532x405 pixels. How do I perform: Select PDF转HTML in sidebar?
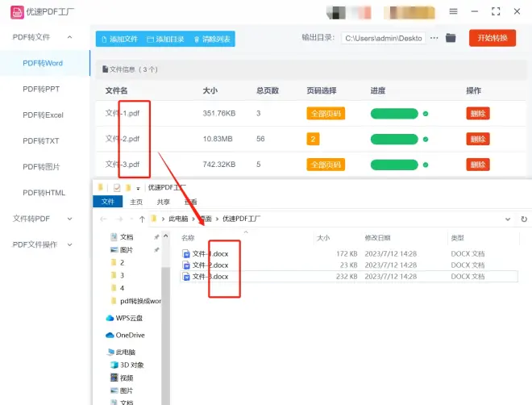point(44,193)
